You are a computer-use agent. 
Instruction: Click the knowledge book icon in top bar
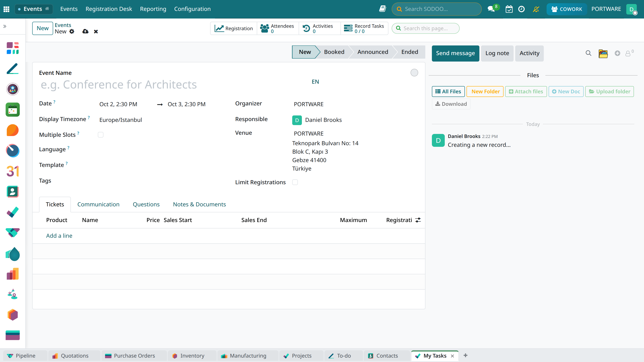(383, 9)
